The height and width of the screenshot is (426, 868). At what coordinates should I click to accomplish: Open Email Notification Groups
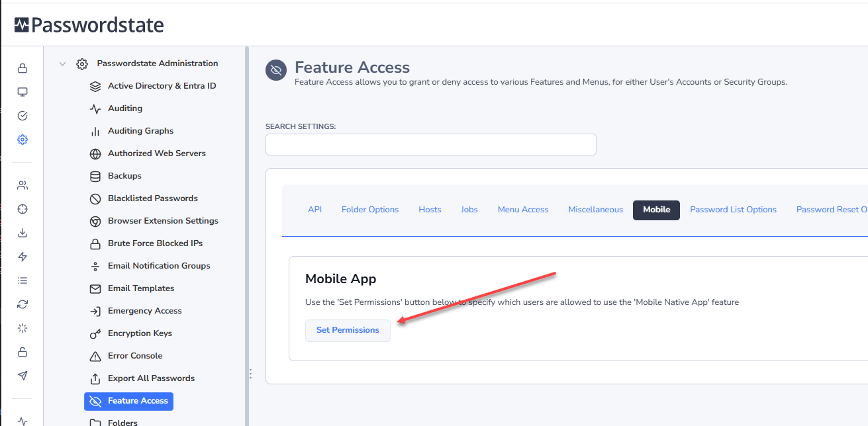tap(160, 266)
